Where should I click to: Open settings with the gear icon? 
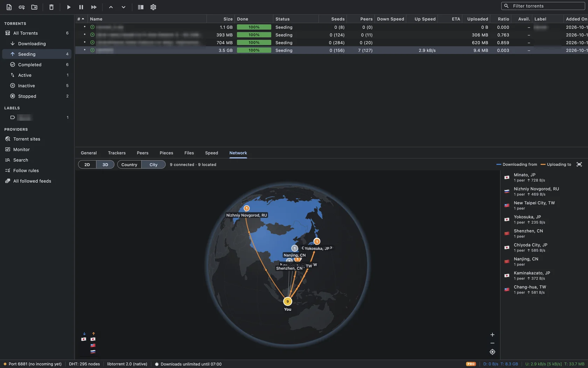(153, 7)
